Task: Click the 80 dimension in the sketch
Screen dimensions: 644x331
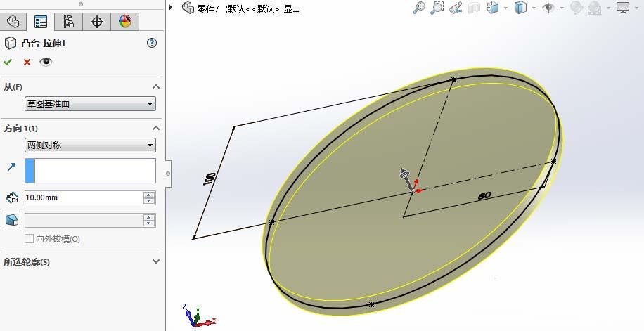Action: (x=484, y=196)
